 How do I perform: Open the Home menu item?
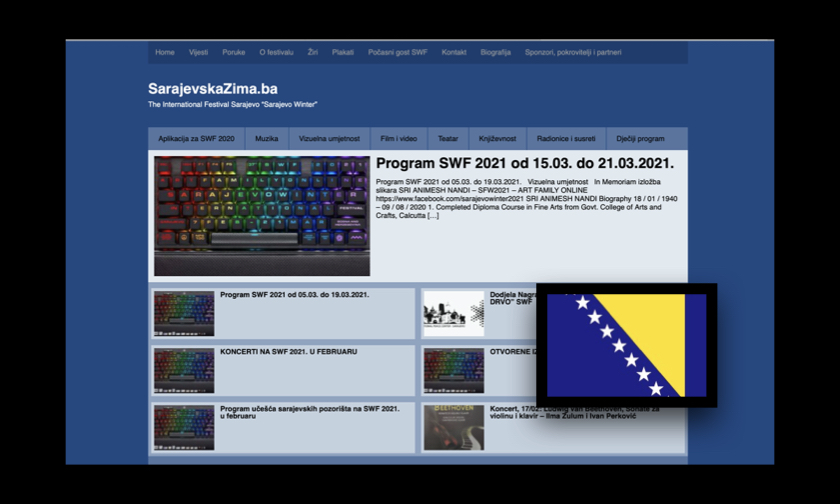[x=165, y=52]
